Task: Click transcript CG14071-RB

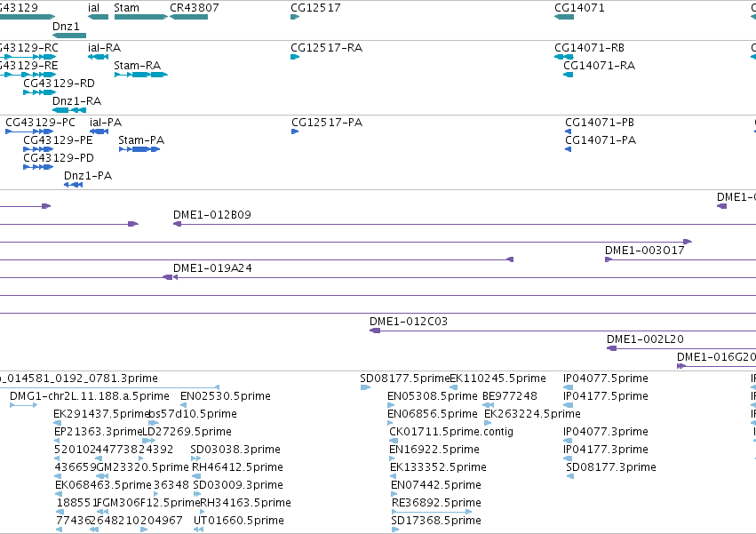Action: click(x=589, y=48)
